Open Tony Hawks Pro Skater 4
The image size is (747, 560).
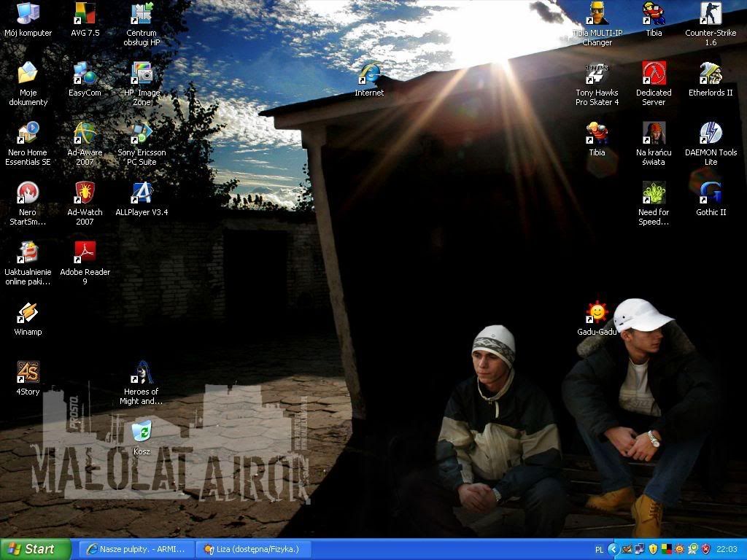click(x=597, y=74)
